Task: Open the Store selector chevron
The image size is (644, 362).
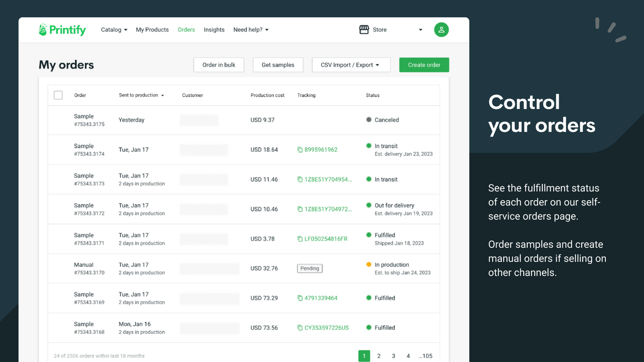Action: tap(421, 30)
